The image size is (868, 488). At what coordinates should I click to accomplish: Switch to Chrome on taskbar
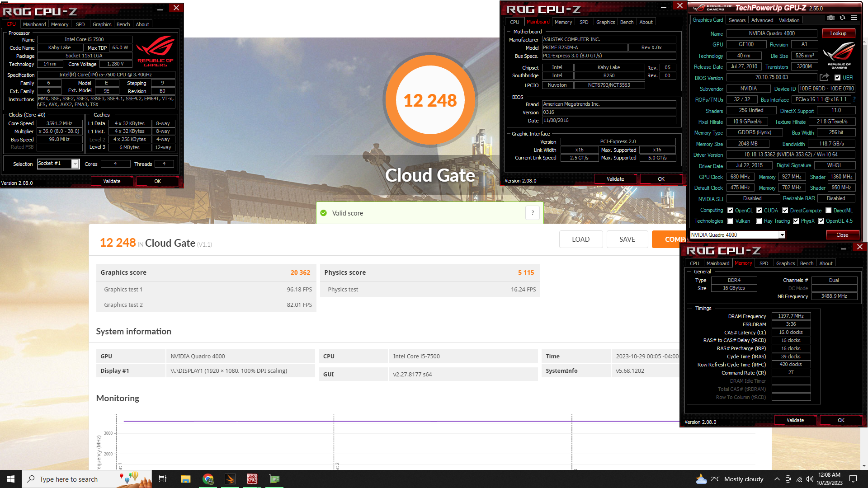point(208,479)
